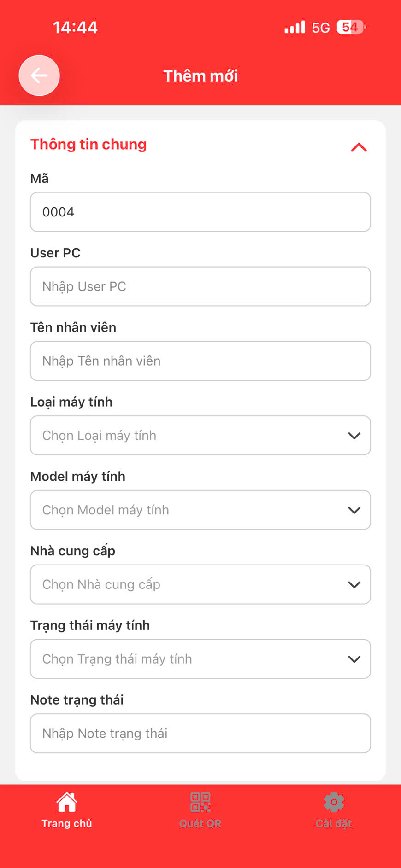The height and width of the screenshot is (868, 401).
Task: Tap the Nhà cung cấp chevron arrow
Action: coord(354,585)
